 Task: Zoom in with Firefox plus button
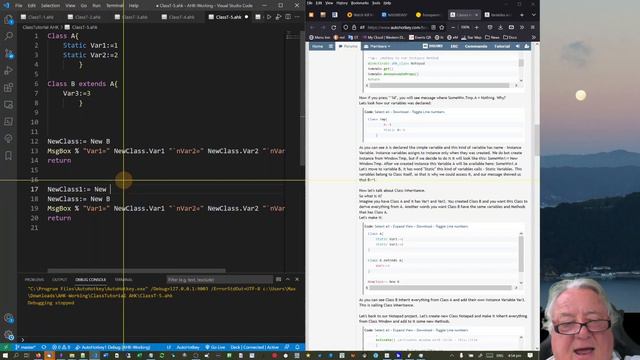pyautogui.click(x=476, y=27)
